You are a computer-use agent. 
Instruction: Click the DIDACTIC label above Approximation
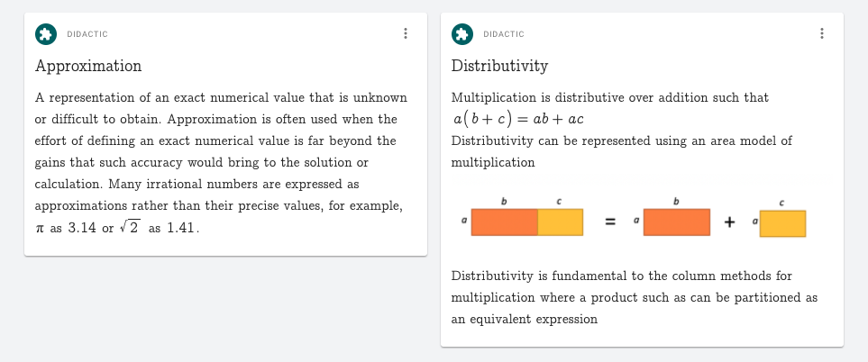87,34
